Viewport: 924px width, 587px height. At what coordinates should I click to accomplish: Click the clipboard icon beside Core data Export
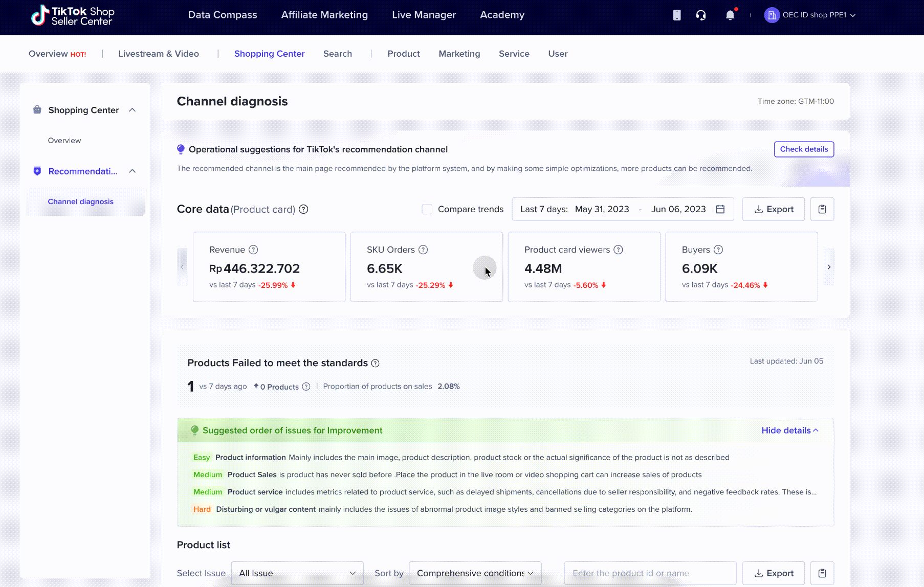[822, 209]
